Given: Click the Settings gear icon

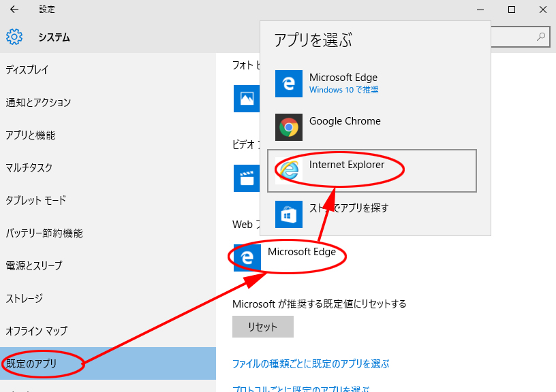Looking at the screenshot, I should pyautogui.click(x=14, y=37).
